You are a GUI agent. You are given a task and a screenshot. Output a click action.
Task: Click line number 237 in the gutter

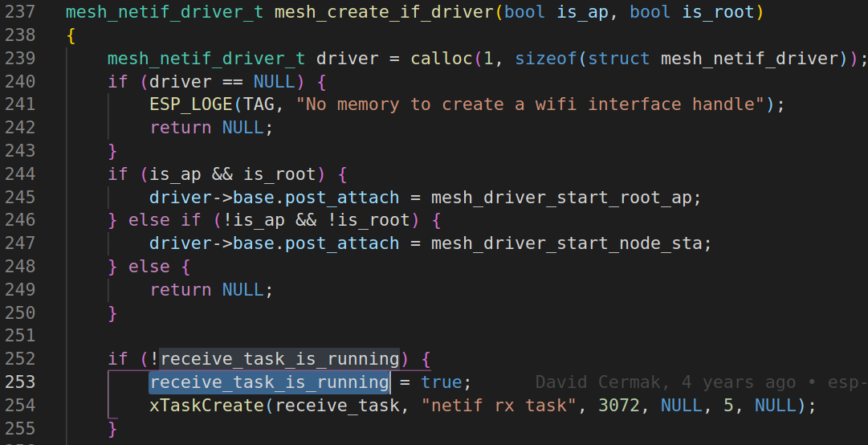pos(20,11)
